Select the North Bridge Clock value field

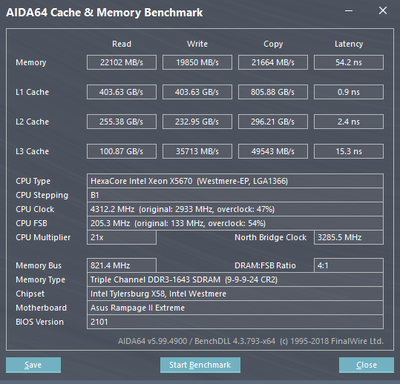click(x=349, y=237)
